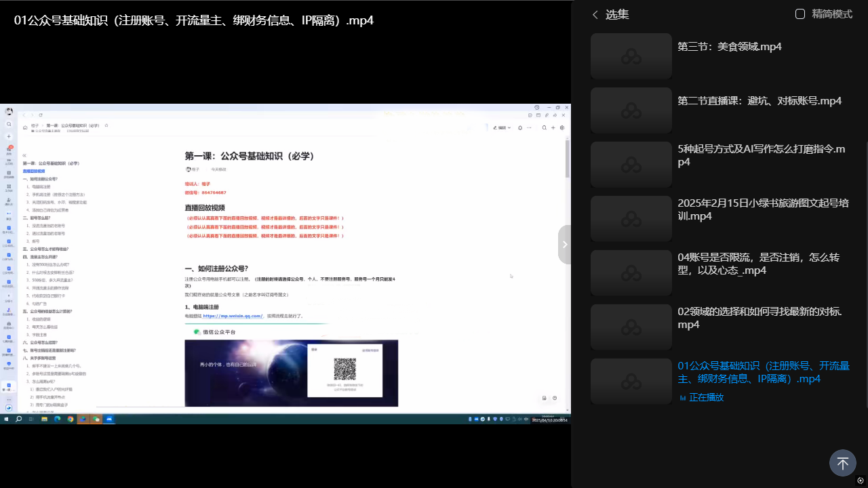Open the thumbnail for 第二节直播课：避坑、对标账号.mp4
Viewport: 868px width, 488px height.
pos(631,110)
